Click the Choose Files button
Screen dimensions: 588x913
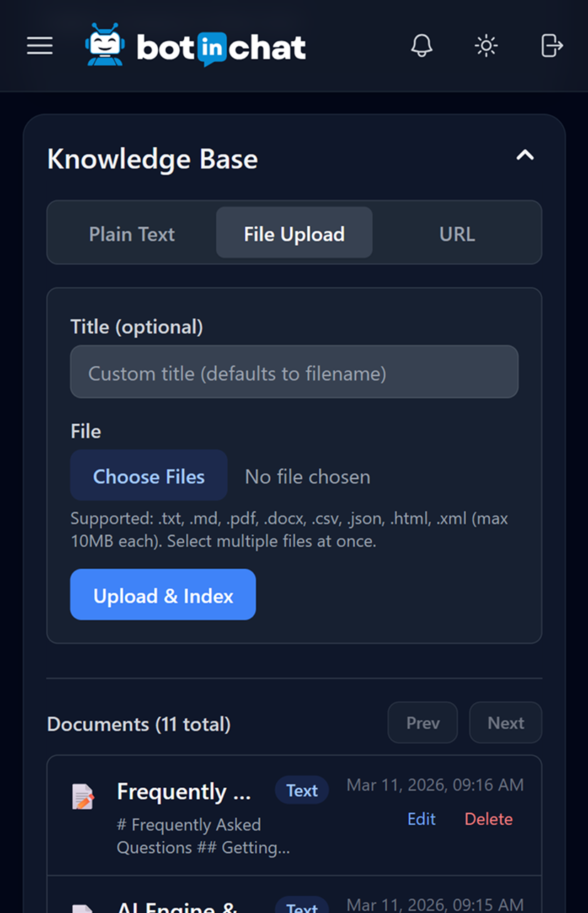tap(149, 476)
